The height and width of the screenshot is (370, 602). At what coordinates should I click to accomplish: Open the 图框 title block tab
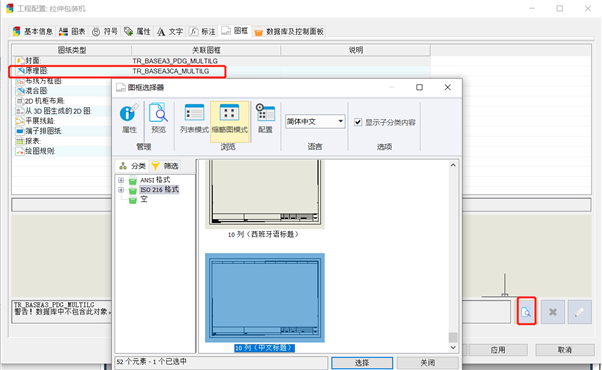tap(235, 31)
